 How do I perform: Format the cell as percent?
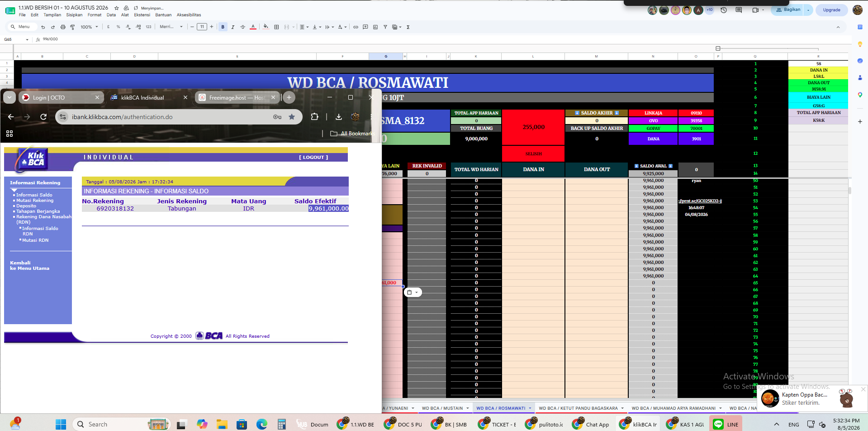[x=119, y=27]
